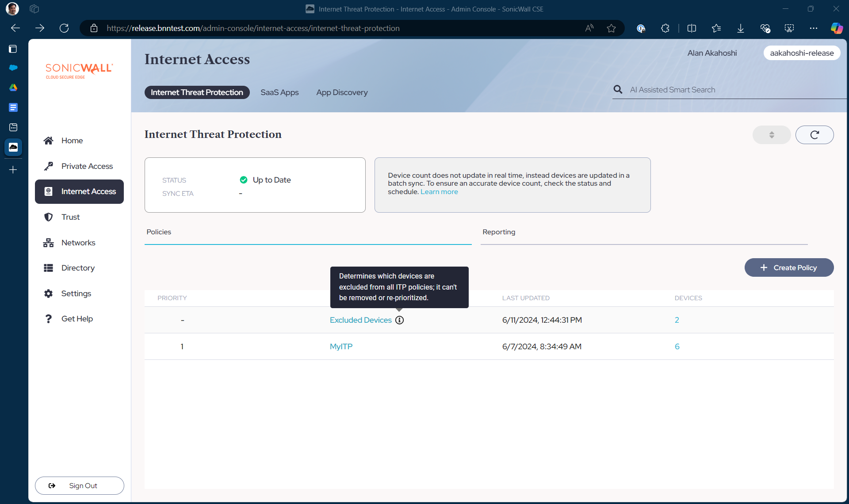Navigate to Private Access in sidebar
This screenshot has height=504, width=849.
click(87, 166)
